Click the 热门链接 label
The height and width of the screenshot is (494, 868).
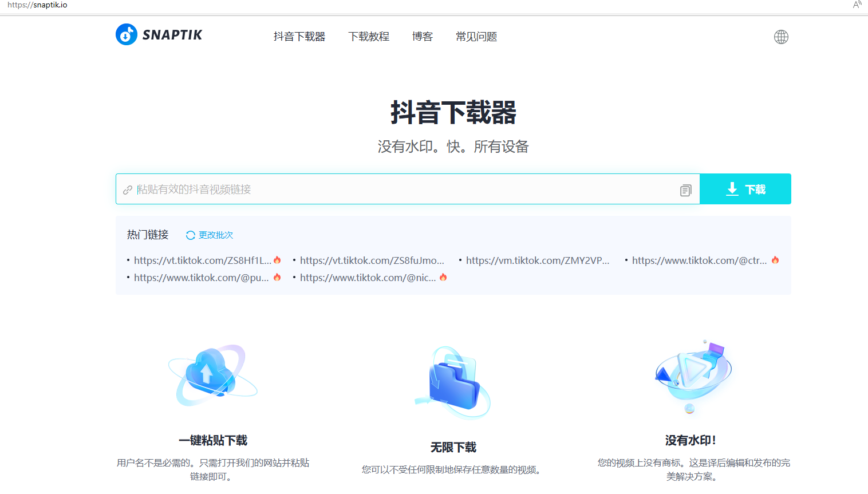click(148, 235)
